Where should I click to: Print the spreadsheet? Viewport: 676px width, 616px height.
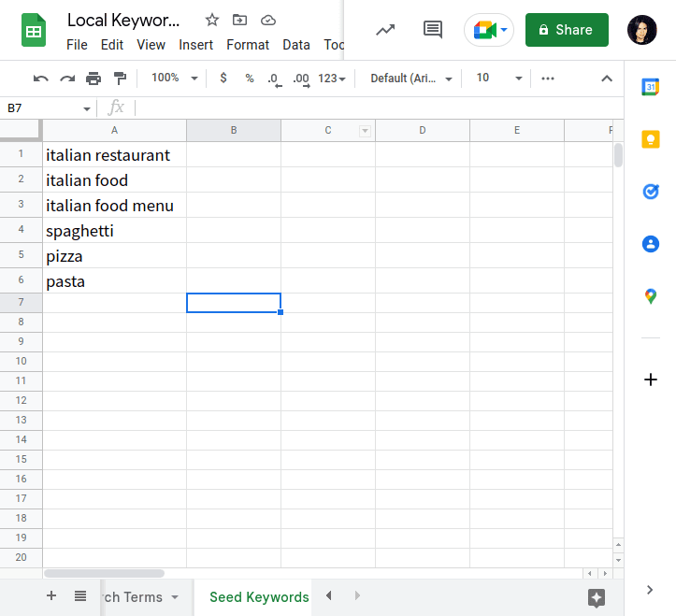click(93, 79)
